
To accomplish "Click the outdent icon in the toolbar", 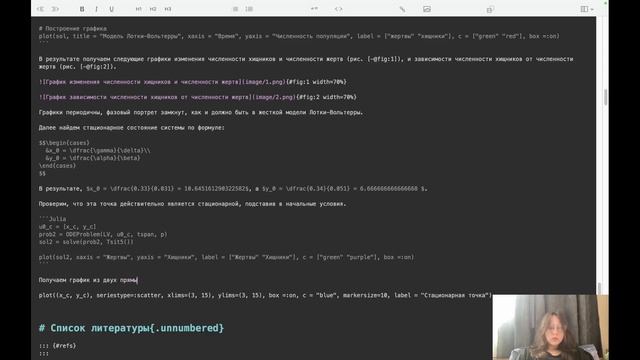I will coord(40,9).
